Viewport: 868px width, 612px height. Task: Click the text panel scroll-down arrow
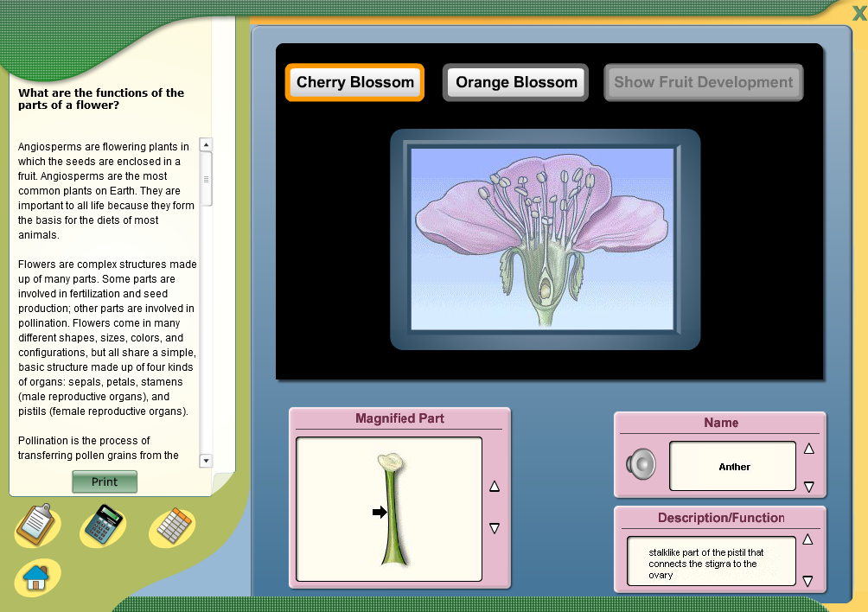tap(206, 461)
